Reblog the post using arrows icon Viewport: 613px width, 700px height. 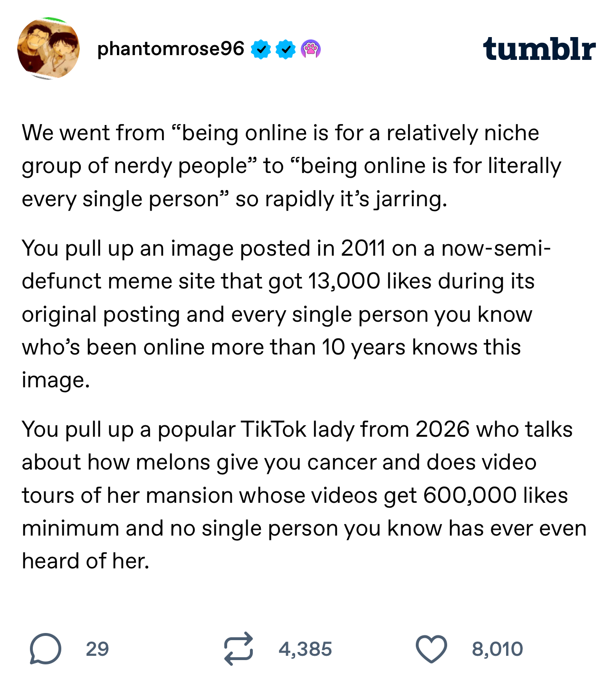pyautogui.click(x=238, y=649)
